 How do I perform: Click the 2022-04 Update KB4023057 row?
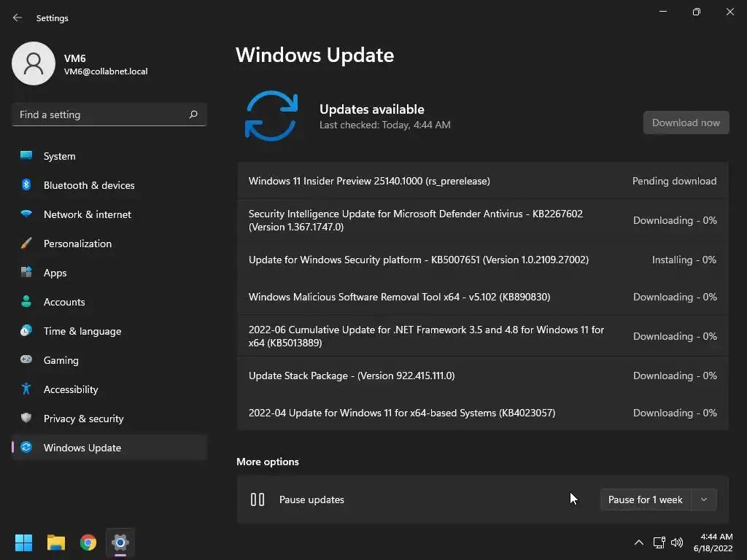pyautogui.click(x=483, y=413)
